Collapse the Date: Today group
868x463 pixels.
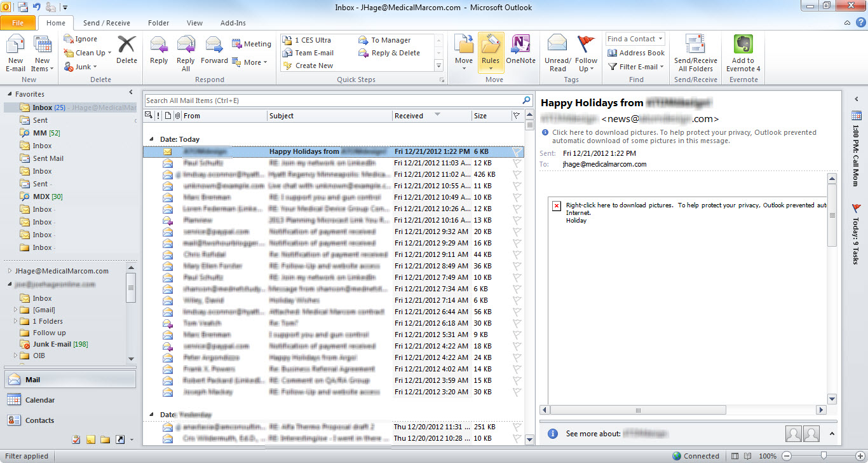pos(151,139)
